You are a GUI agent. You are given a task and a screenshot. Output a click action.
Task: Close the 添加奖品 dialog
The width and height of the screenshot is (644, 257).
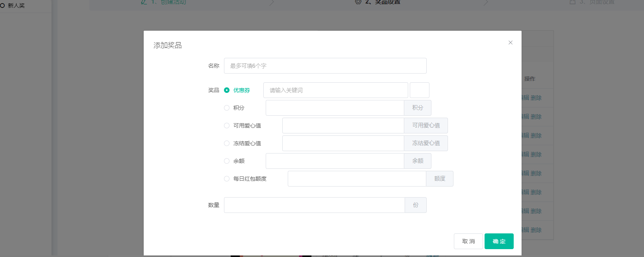(x=510, y=43)
